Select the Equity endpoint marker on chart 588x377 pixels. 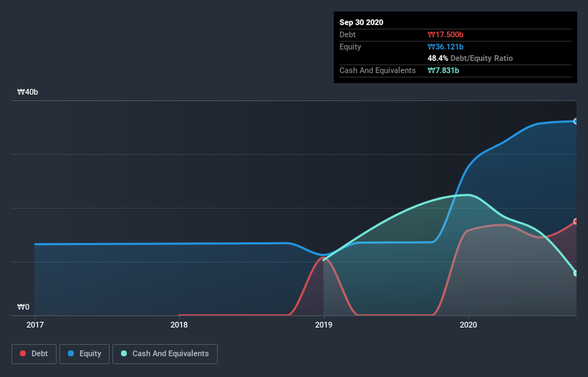[576, 121]
